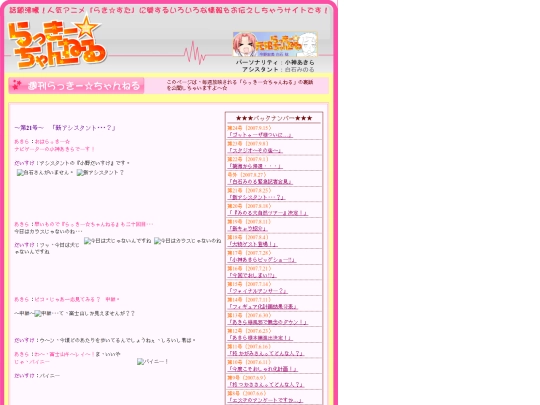Viewport: 540px width, 405px height.
Task: Open back number 第21号 「新アシスタント…？」
Action: [256, 197]
